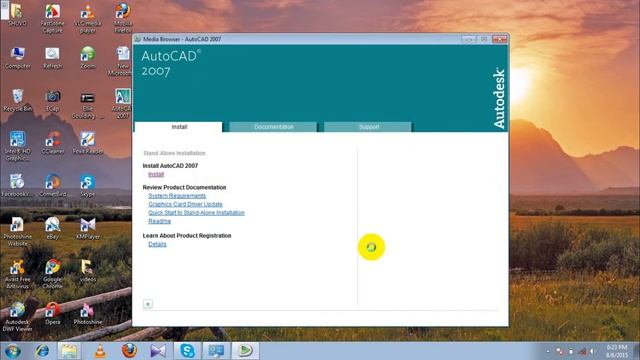Open Skype from the taskbar
The width and height of the screenshot is (640, 360).
187,351
